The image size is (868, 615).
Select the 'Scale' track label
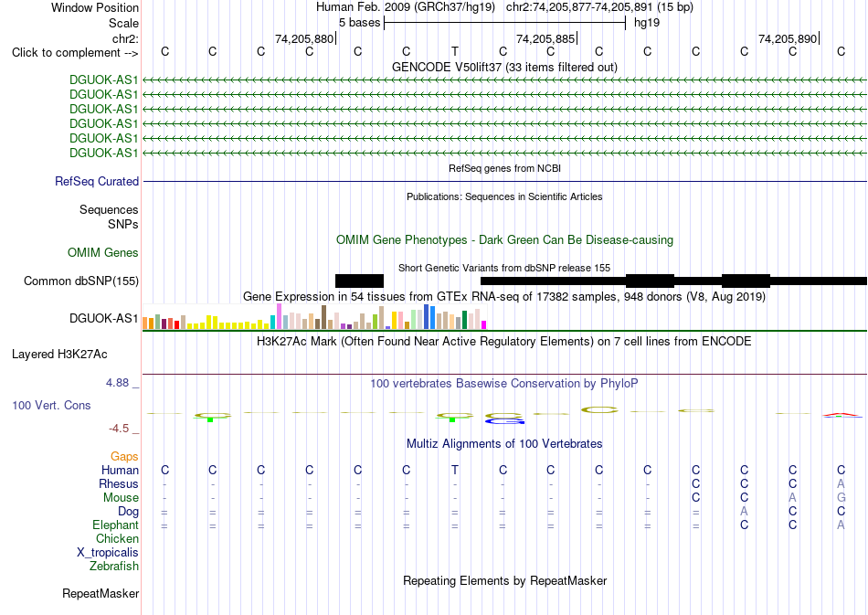tap(123, 23)
